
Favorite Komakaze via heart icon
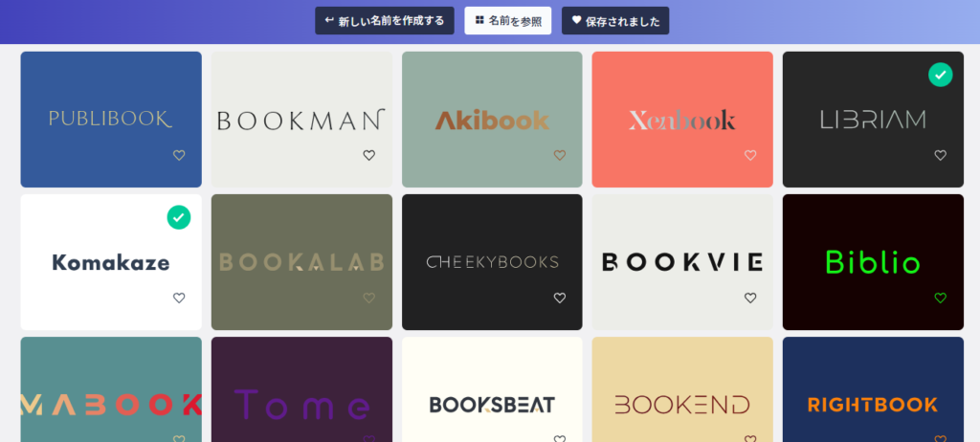point(179,298)
